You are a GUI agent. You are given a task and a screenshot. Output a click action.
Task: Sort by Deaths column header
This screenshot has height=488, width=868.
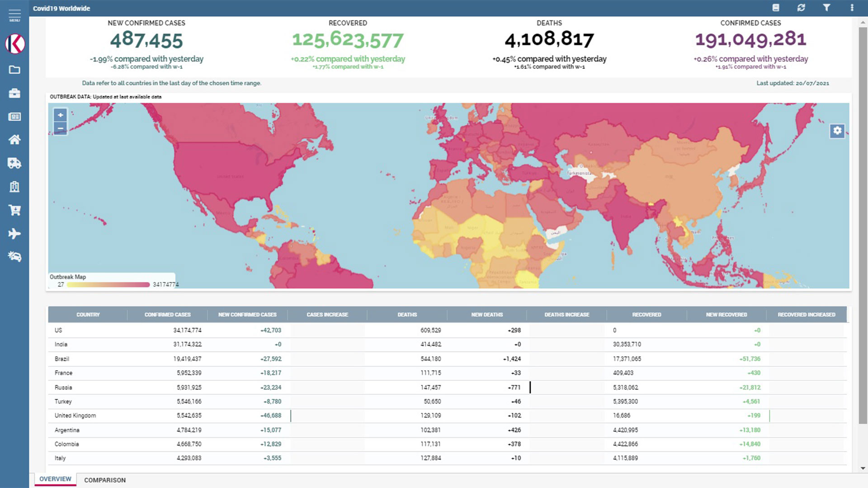click(407, 314)
